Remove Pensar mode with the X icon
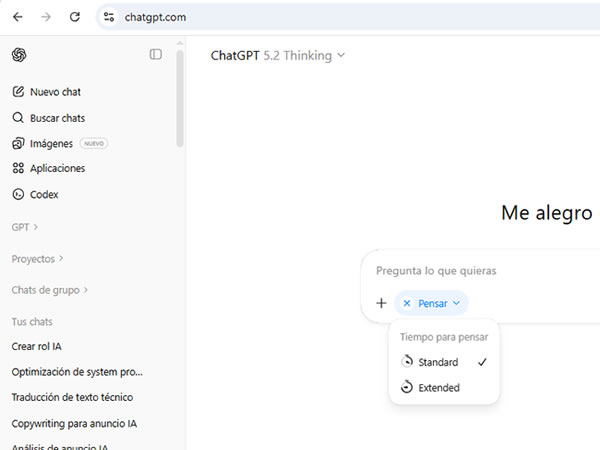The width and height of the screenshot is (600, 450). click(x=407, y=303)
